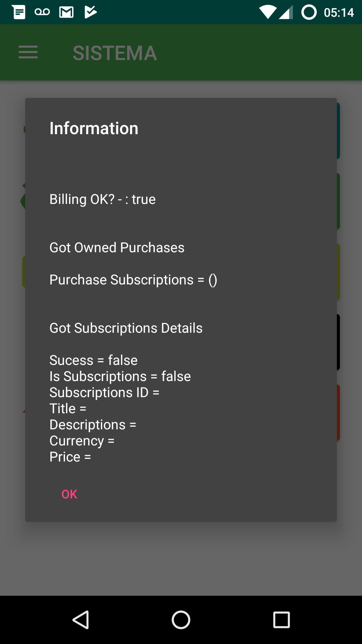Open the hamburger navigation menu
This screenshot has height=644, width=362.
28,52
